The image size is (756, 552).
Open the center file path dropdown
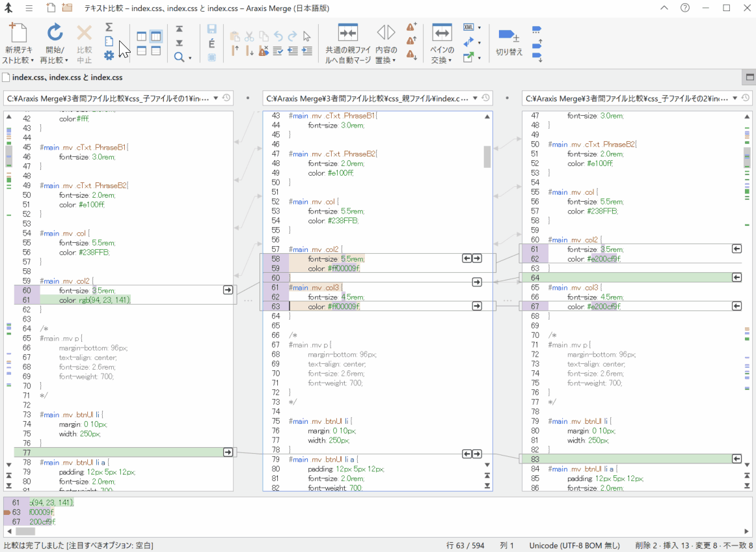coord(474,98)
